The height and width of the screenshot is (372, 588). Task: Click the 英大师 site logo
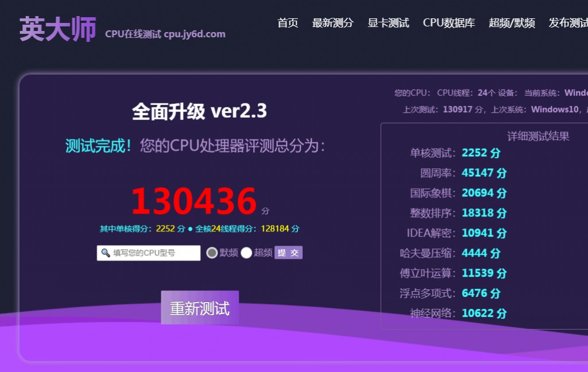(x=57, y=29)
